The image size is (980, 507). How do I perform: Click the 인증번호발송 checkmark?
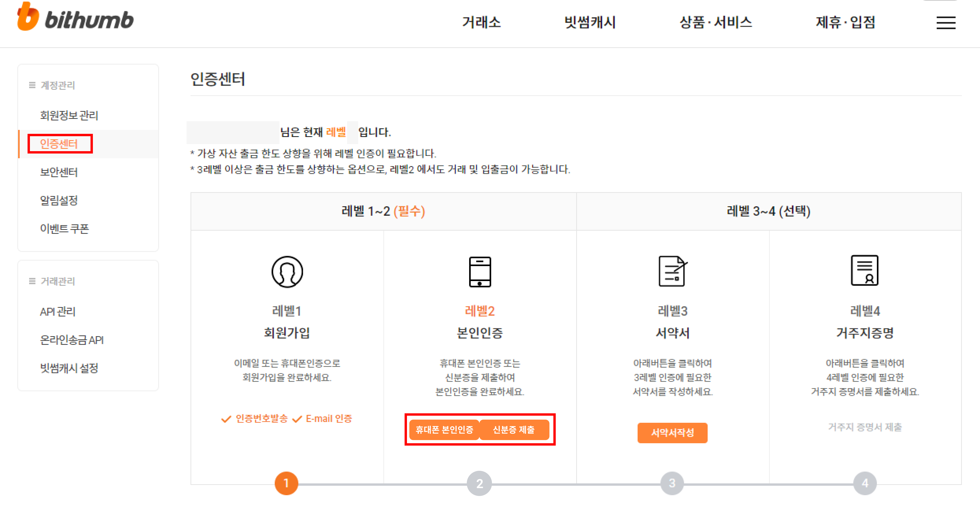(226, 419)
